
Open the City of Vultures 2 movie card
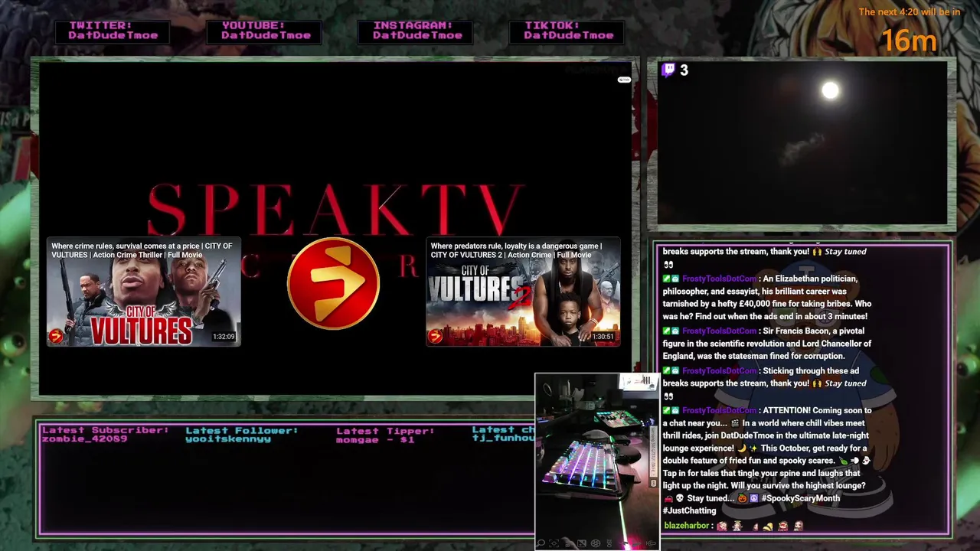[523, 292]
